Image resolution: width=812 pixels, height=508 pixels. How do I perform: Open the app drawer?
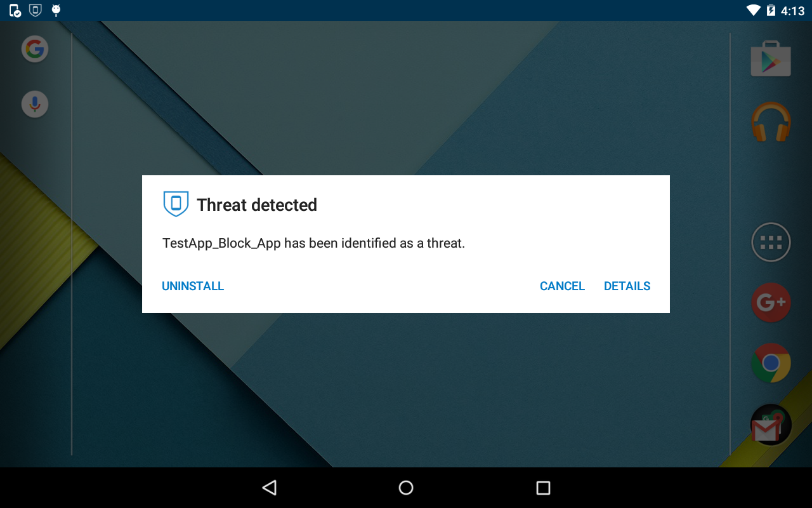[x=770, y=242]
